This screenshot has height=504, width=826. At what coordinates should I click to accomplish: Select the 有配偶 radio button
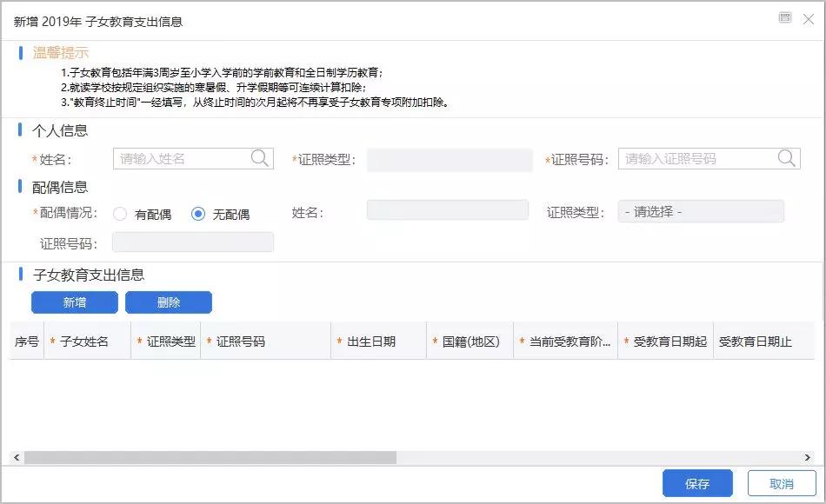pos(120,214)
